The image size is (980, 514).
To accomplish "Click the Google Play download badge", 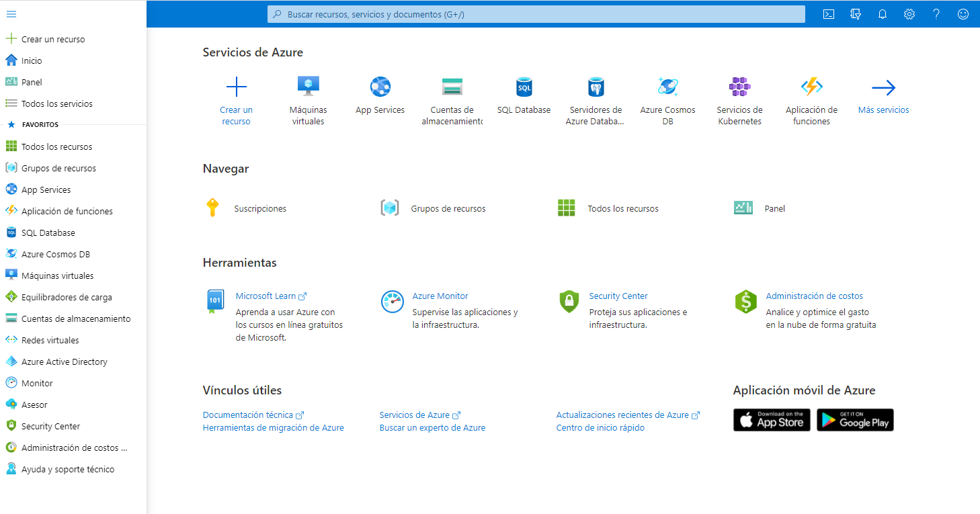I will coord(855,420).
